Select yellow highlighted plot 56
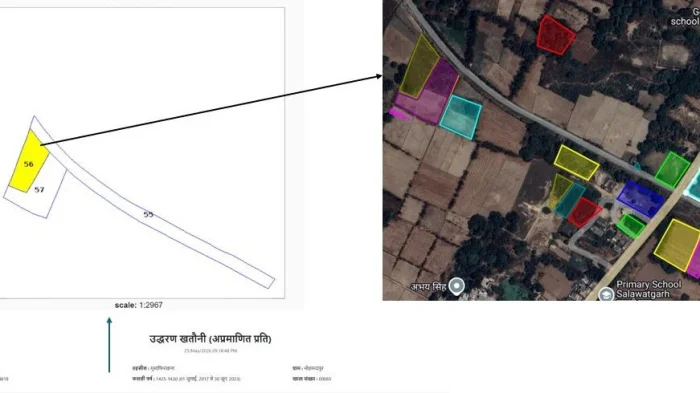The height and width of the screenshot is (393, 700). pos(29,162)
